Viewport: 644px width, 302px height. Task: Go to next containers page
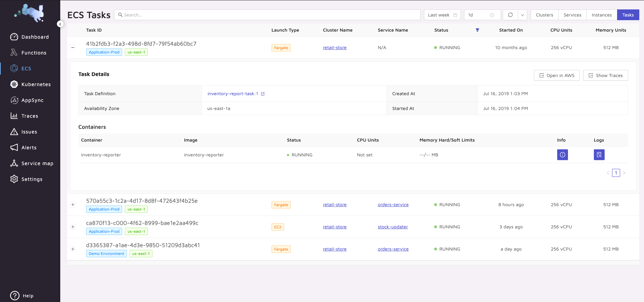coord(624,173)
